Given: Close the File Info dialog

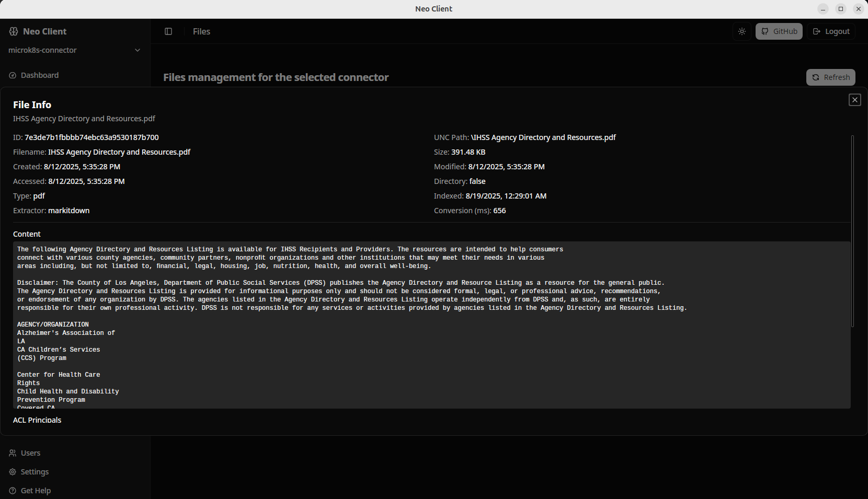Looking at the screenshot, I should tap(855, 99).
